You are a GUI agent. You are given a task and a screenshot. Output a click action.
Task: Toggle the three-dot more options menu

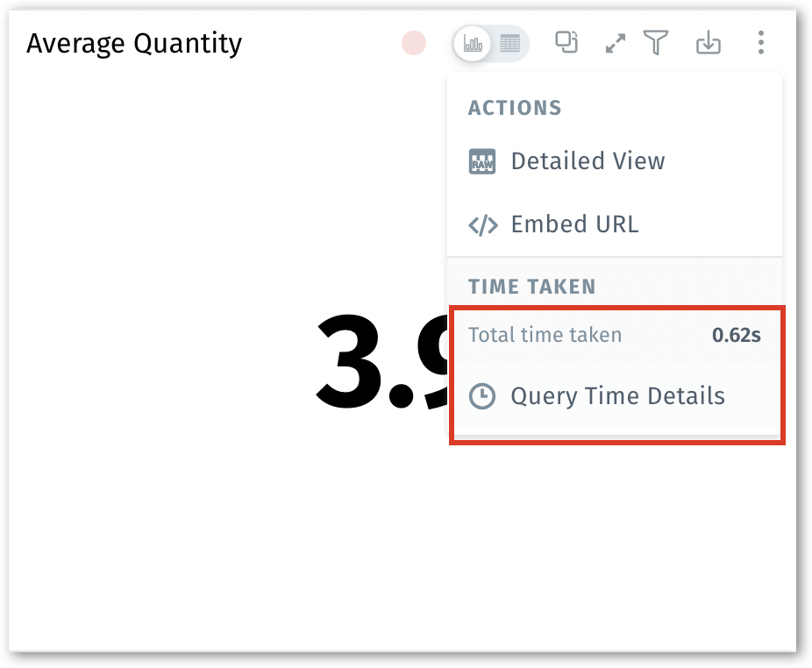(760, 42)
